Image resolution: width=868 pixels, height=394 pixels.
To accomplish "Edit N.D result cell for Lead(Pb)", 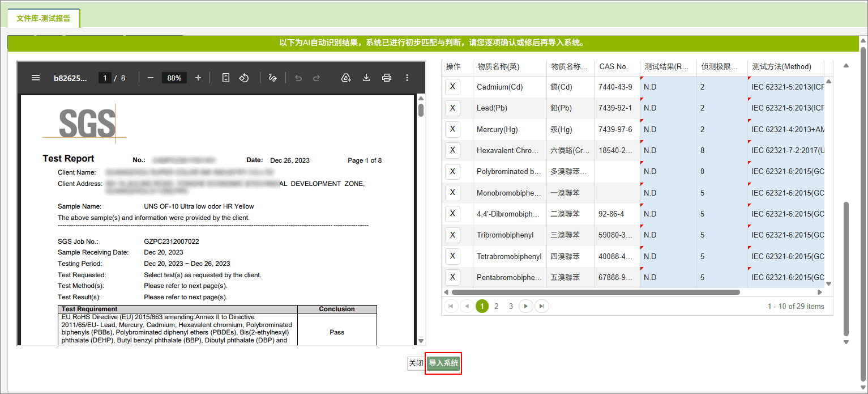I will [x=669, y=108].
